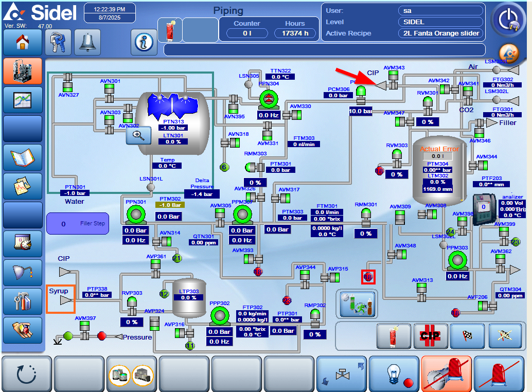Image resolution: width=532 pixels, height=392 pixels.
Task: Select pump PPP302
Action: tap(220, 316)
